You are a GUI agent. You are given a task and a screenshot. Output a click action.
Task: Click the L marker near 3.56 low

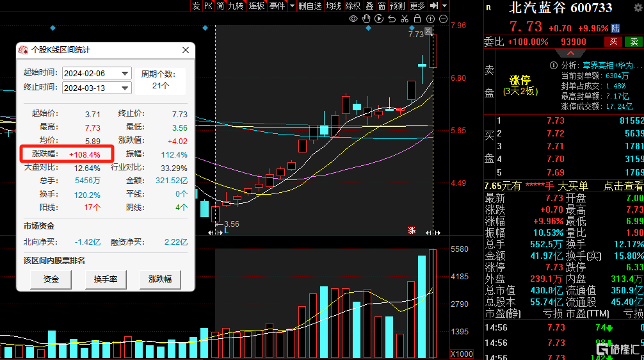coord(226,231)
